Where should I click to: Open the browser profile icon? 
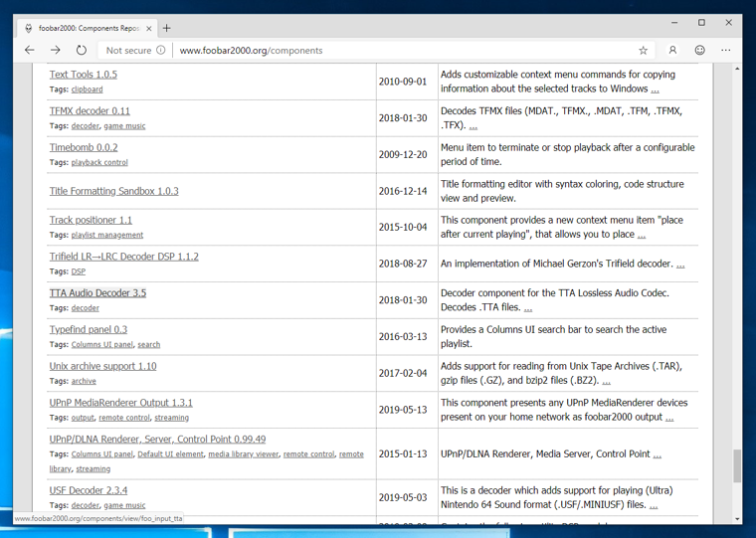coord(672,50)
